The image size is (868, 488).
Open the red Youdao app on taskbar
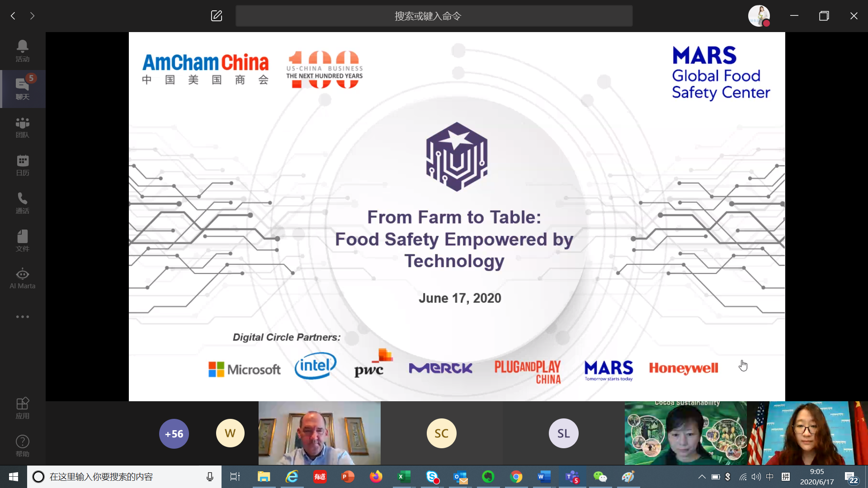320,477
